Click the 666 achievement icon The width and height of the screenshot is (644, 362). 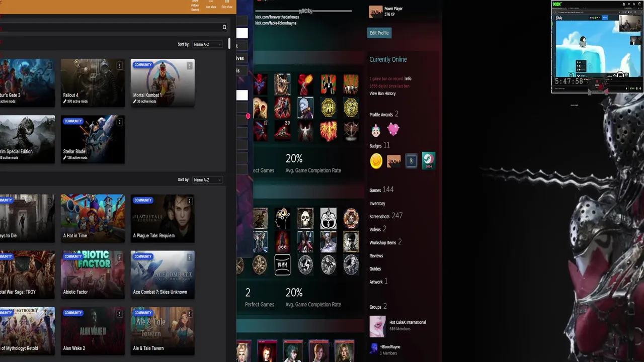(x=282, y=242)
